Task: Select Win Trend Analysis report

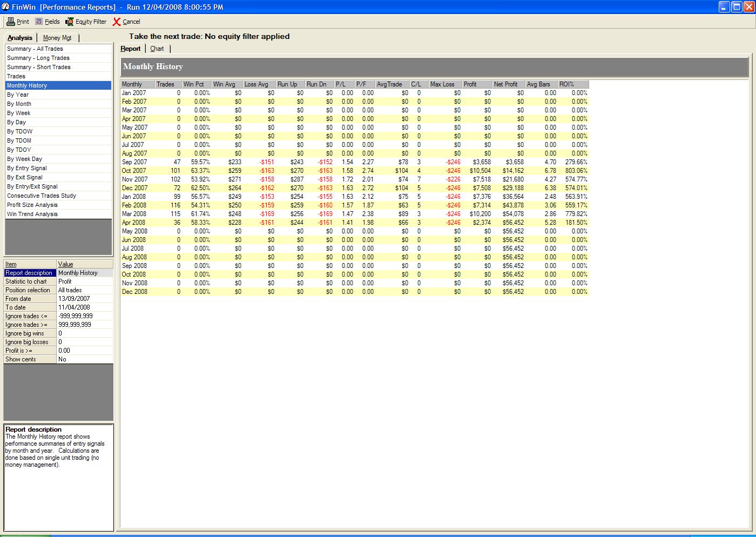Action: pos(32,214)
